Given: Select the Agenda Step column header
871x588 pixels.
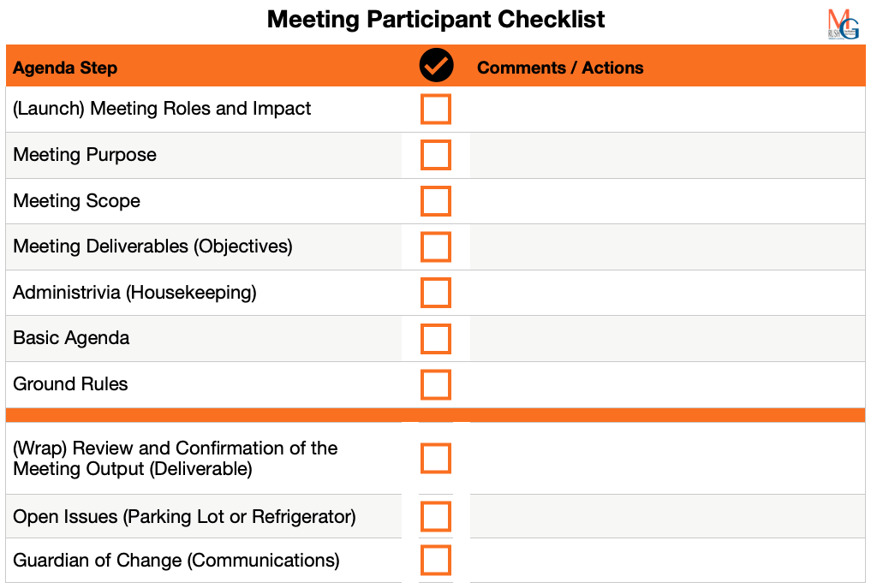Looking at the screenshot, I should coord(65,68).
